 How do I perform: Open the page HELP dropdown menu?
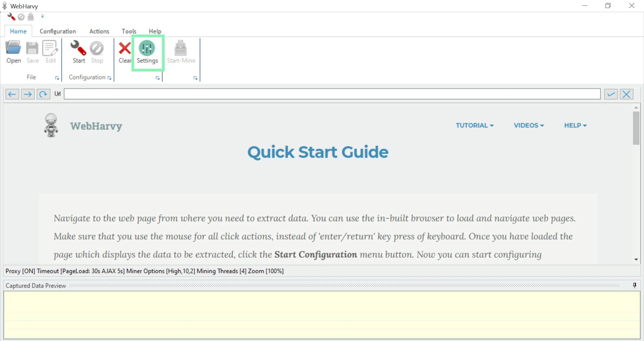(x=575, y=125)
